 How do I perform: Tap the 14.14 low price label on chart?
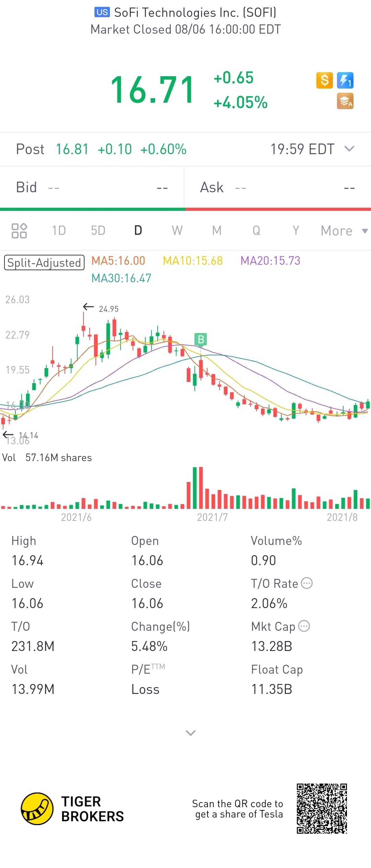[x=29, y=435]
